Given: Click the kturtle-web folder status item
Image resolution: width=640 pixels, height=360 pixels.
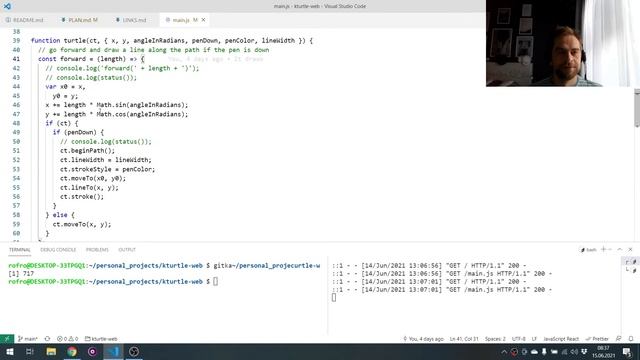Looking at the screenshot, I should 101,339.
